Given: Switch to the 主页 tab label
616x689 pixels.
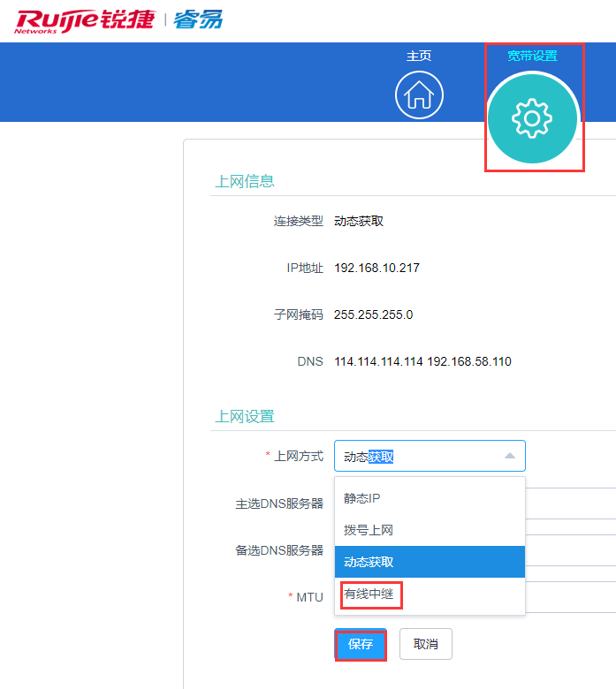Looking at the screenshot, I should click(419, 56).
